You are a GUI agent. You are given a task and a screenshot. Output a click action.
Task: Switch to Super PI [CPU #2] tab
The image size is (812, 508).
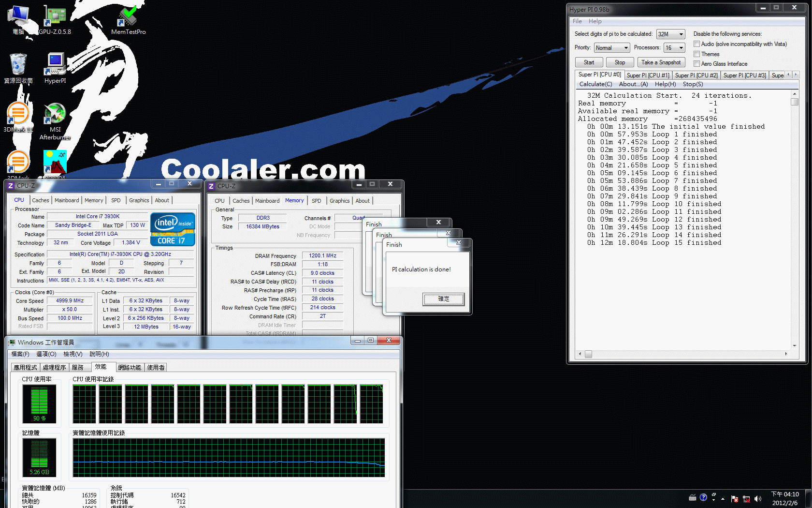696,75
